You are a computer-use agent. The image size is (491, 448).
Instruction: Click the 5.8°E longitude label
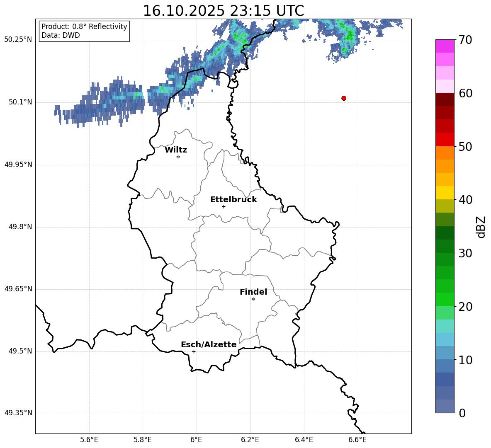[x=143, y=440]
